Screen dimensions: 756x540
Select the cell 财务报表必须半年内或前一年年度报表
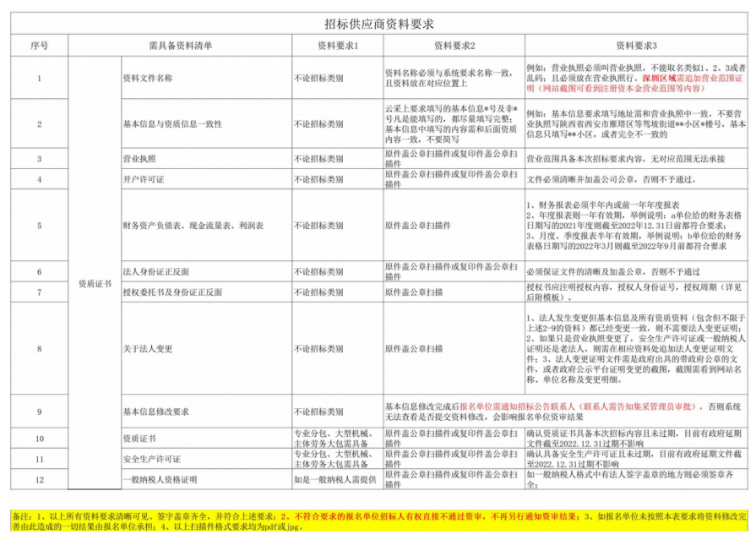tap(636, 226)
